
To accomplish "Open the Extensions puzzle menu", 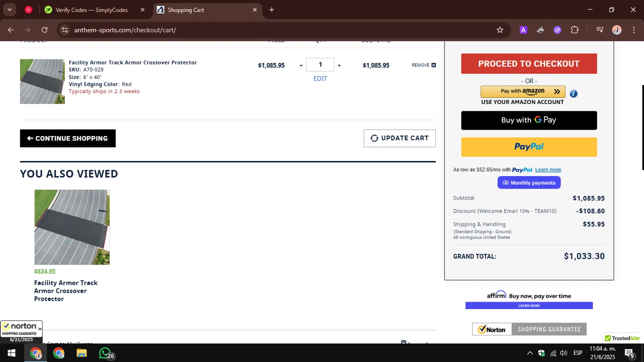I will coord(574,30).
